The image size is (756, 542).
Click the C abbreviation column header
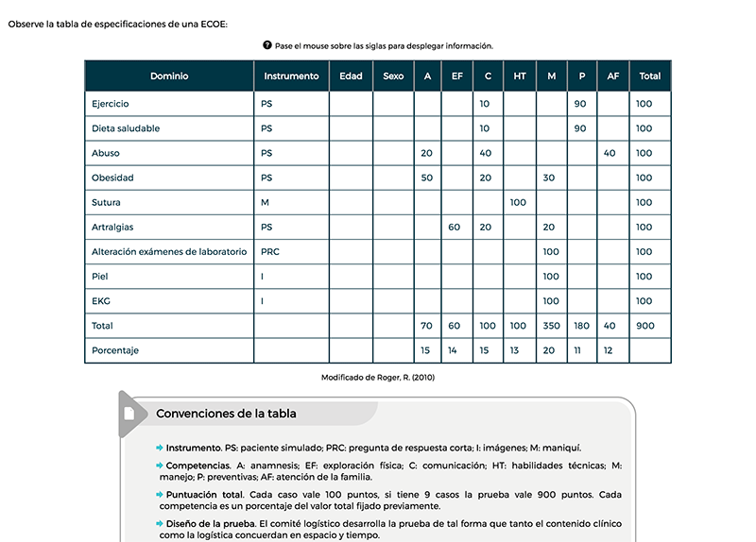488,76
